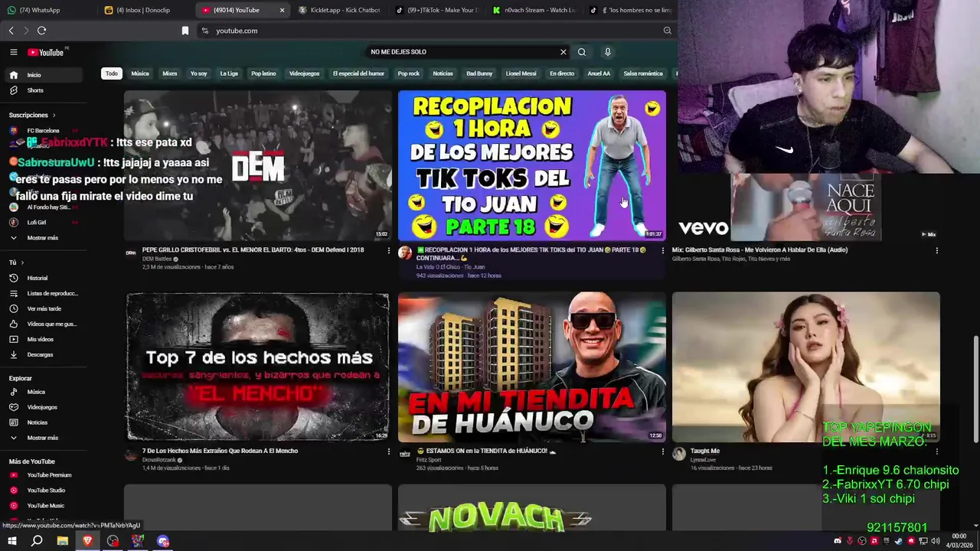980x551 pixels.
Task: Select the Lionel Messi filter chip
Action: (x=521, y=73)
